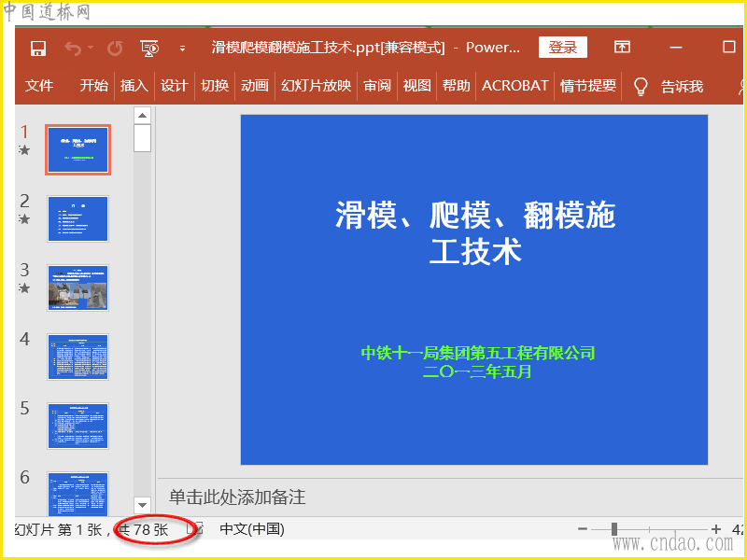The width and height of the screenshot is (747, 560).
Task: Click the zoom slider handle
Action: coord(614,529)
